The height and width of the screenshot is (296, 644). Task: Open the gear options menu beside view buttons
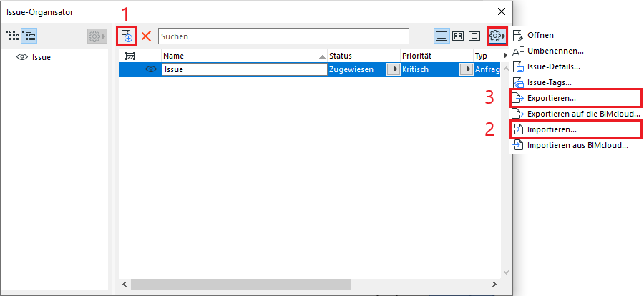(x=496, y=36)
